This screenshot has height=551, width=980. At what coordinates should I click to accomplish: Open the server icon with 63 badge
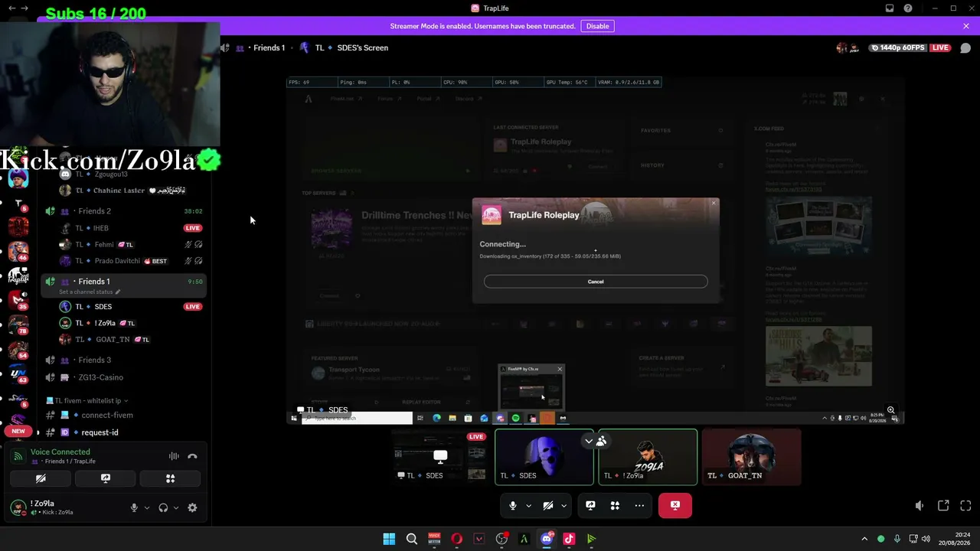coord(18,374)
